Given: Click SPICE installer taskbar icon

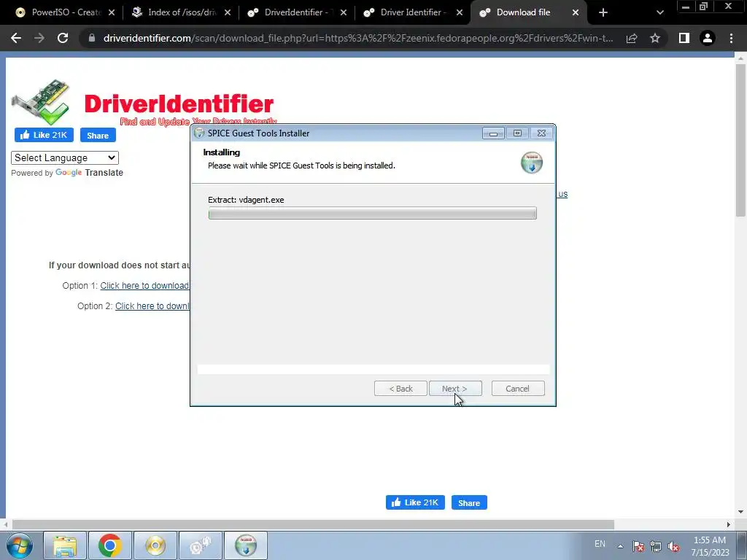Looking at the screenshot, I should coord(246,545).
